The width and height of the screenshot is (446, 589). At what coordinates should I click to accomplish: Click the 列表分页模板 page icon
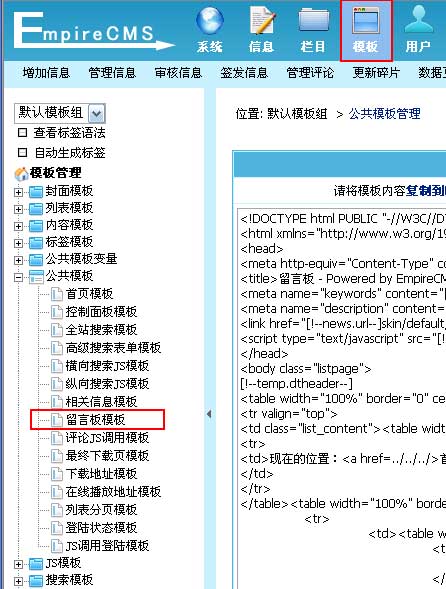(x=57, y=510)
